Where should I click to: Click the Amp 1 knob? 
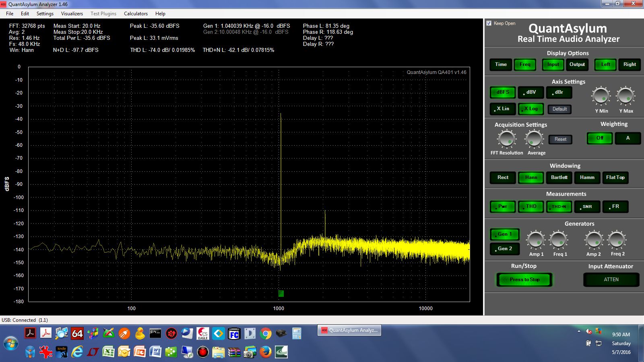536,240
